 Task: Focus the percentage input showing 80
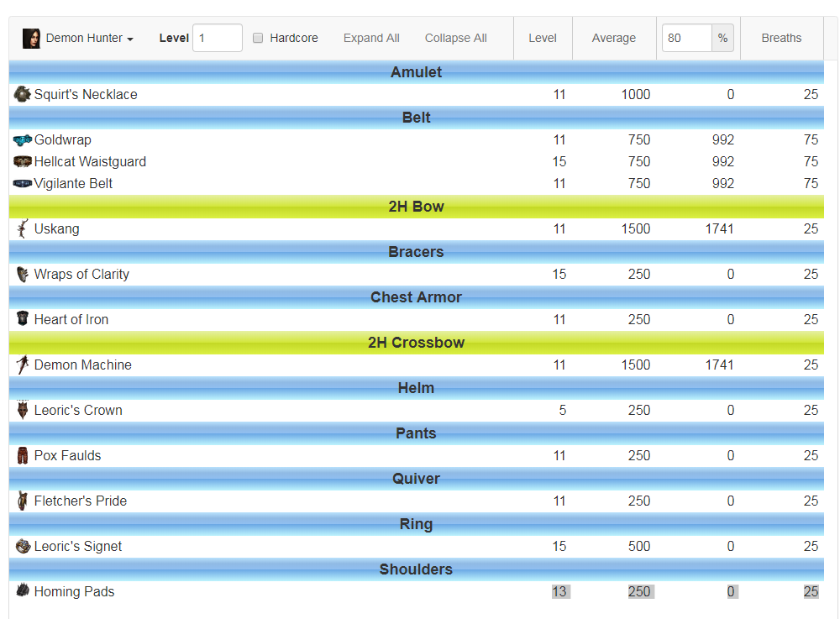point(687,38)
